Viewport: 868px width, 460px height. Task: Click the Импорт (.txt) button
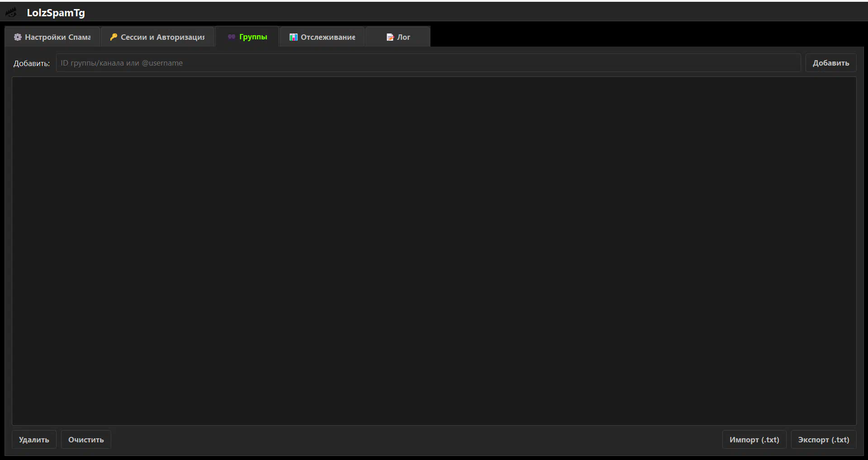coord(754,440)
